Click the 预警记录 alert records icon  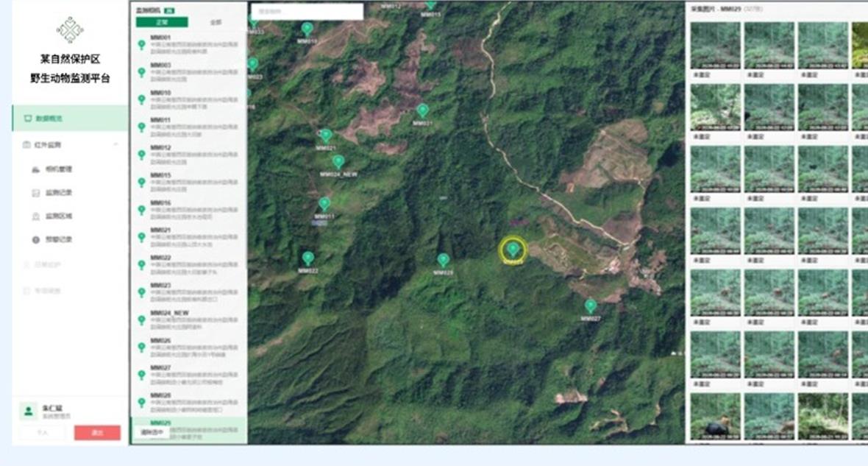tap(36, 239)
